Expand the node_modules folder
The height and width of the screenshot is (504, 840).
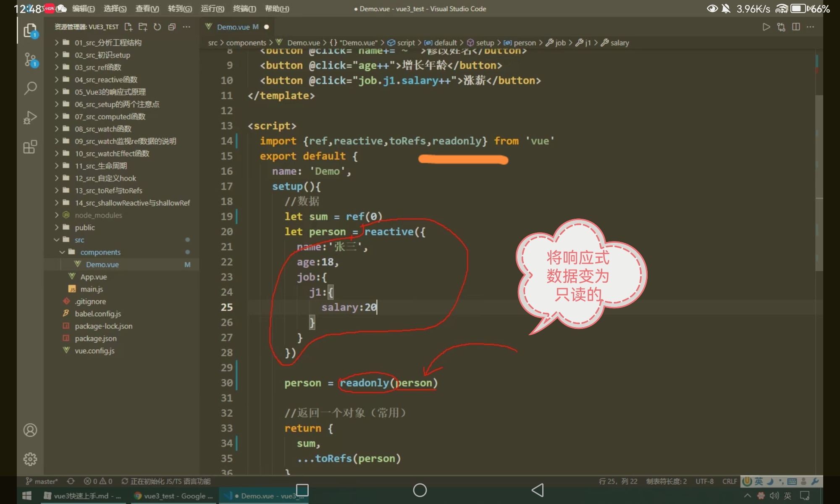(x=98, y=215)
